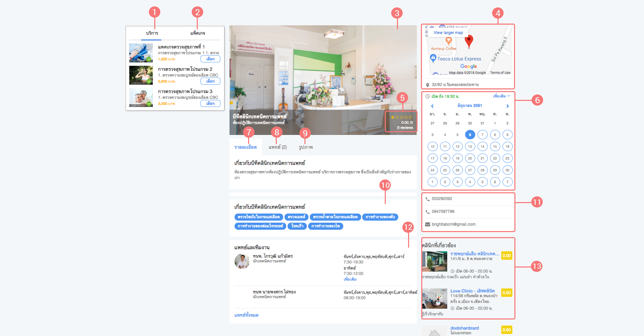644x336 pixels.
Task: Expand the เพิ่มเติม opening hours dropdown
Action: [502, 96]
